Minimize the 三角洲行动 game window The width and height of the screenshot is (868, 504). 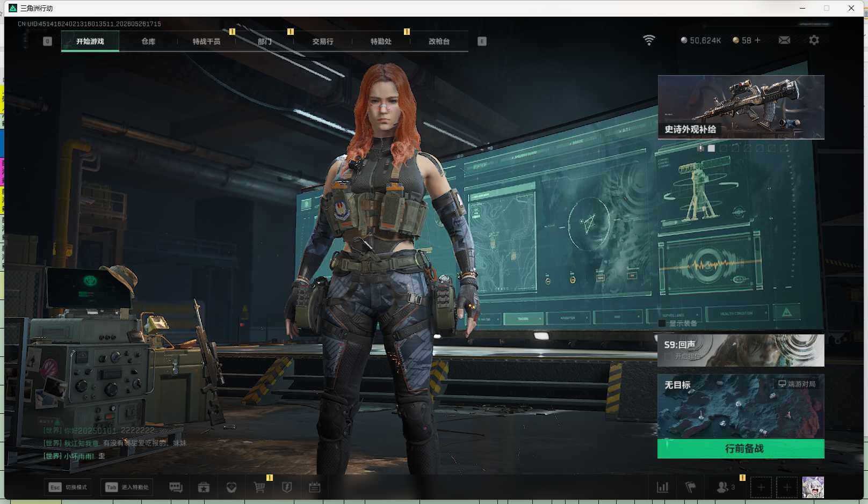[x=802, y=8]
